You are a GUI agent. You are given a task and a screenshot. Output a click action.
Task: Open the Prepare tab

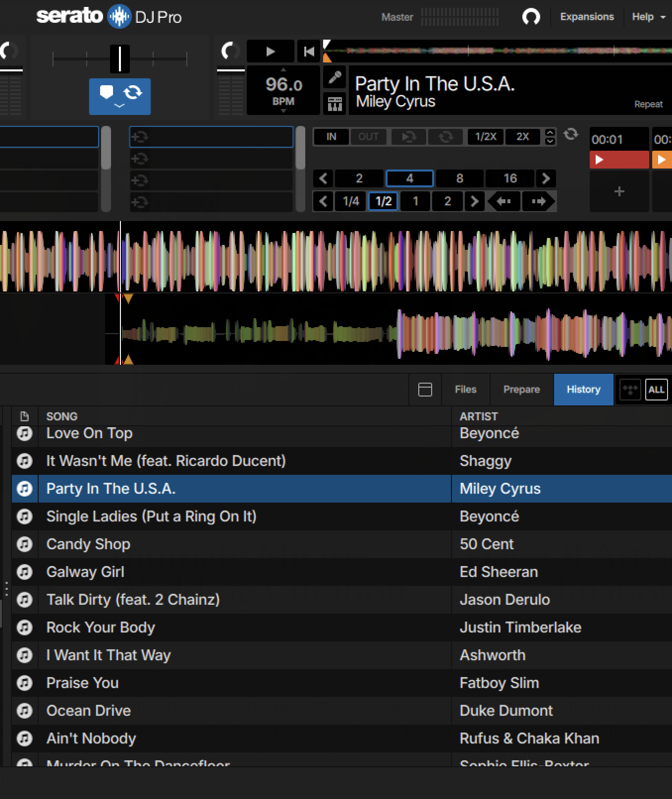tap(521, 390)
